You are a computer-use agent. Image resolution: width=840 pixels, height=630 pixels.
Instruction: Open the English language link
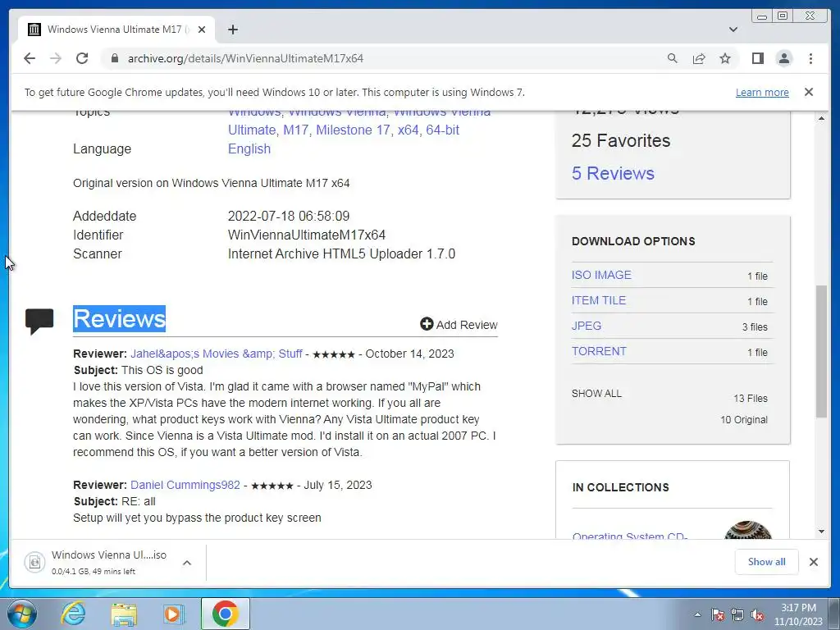tap(249, 149)
